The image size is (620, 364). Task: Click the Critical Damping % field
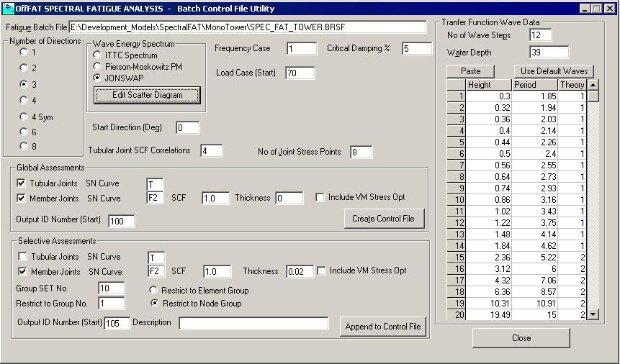click(x=416, y=49)
